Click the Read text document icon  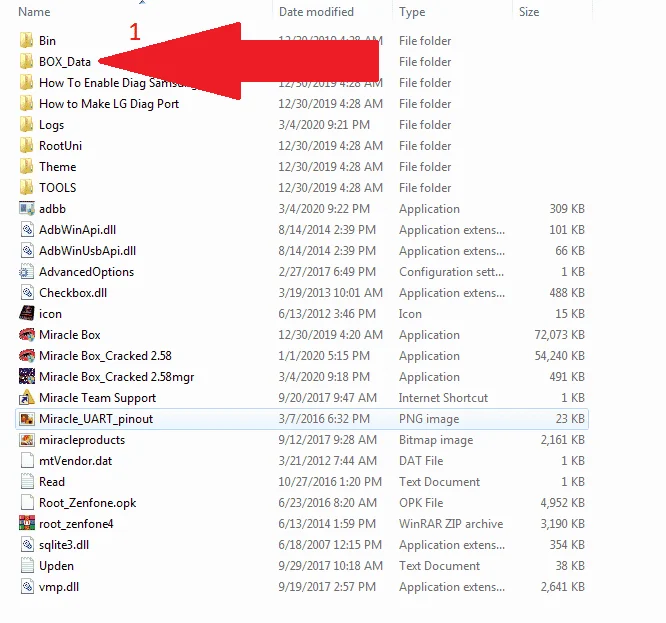(x=27, y=482)
